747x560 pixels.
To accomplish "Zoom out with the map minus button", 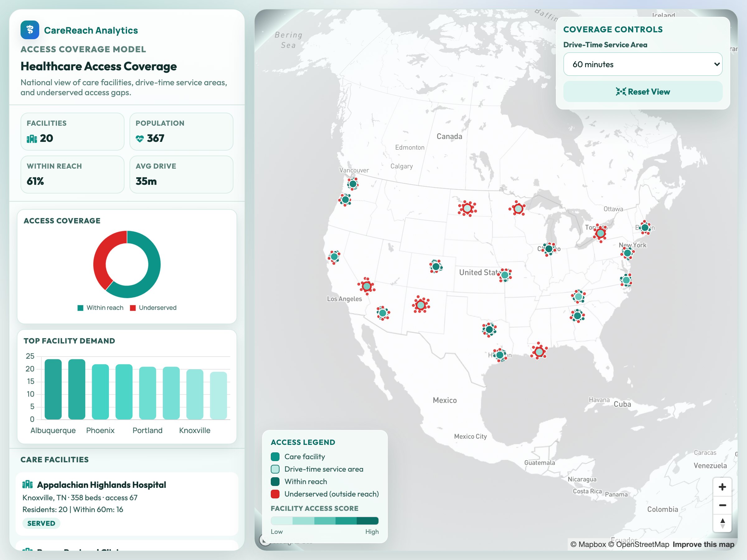I will coord(722,505).
